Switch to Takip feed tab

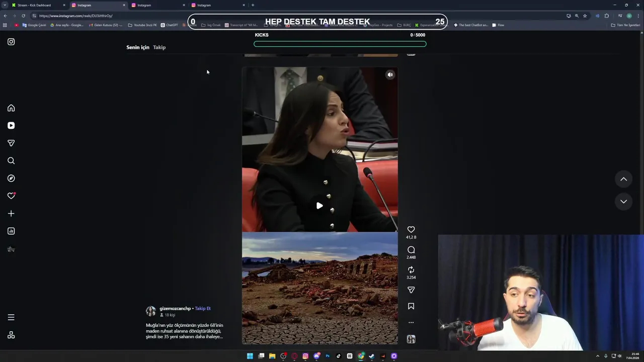pyautogui.click(x=159, y=47)
